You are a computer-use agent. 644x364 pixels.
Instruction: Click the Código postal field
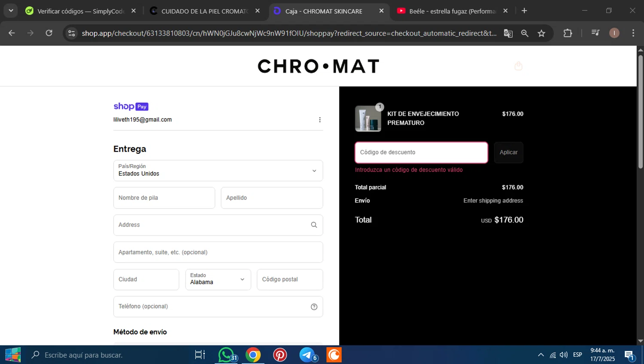tap(290, 279)
